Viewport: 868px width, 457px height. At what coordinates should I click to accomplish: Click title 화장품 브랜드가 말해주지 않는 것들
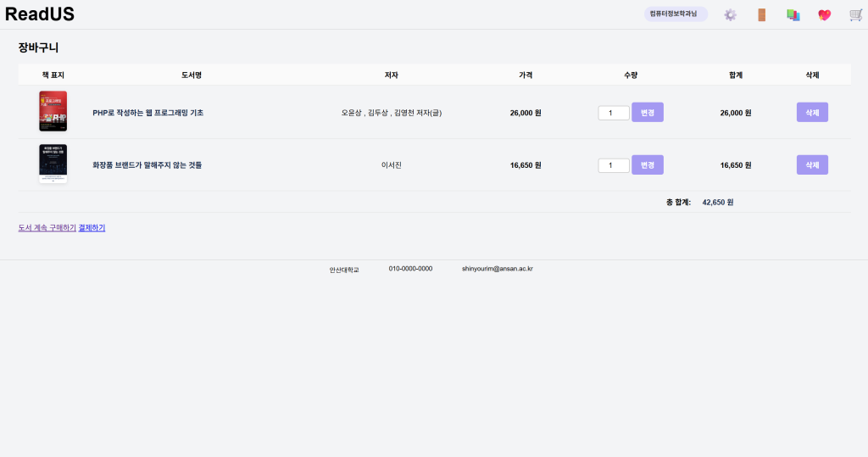tap(147, 165)
